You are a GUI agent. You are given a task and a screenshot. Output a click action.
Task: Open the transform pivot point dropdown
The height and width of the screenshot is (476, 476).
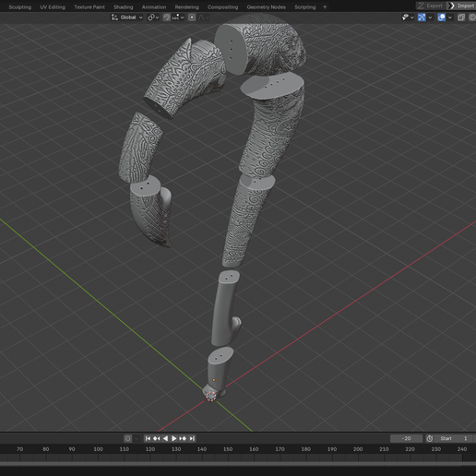[x=153, y=18]
